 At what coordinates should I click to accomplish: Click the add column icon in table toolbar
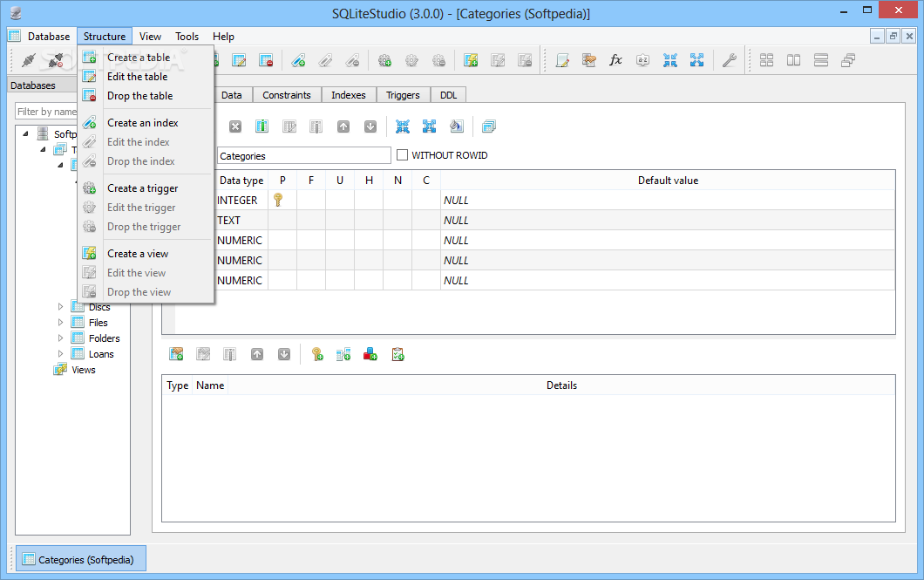click(262, 126)
